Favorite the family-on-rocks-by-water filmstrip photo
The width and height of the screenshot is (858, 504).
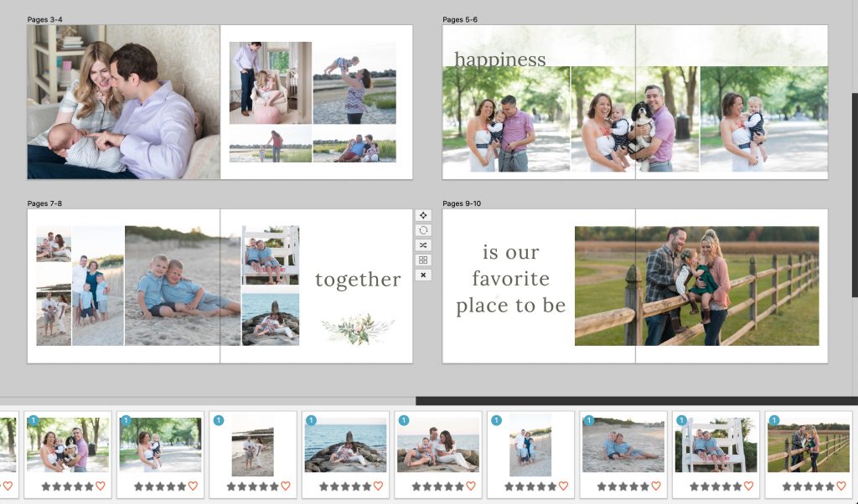point(378,486)
